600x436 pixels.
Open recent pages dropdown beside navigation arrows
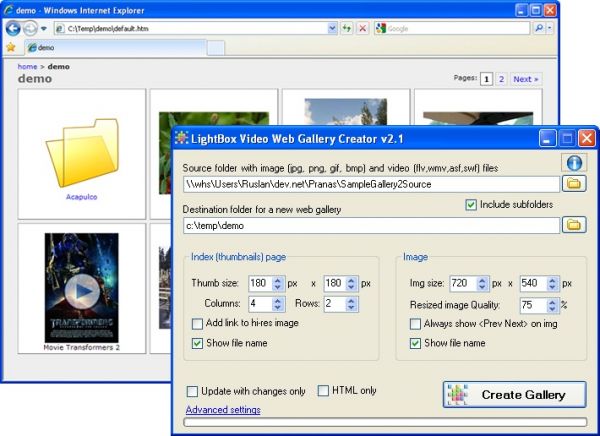coord(44,29)
